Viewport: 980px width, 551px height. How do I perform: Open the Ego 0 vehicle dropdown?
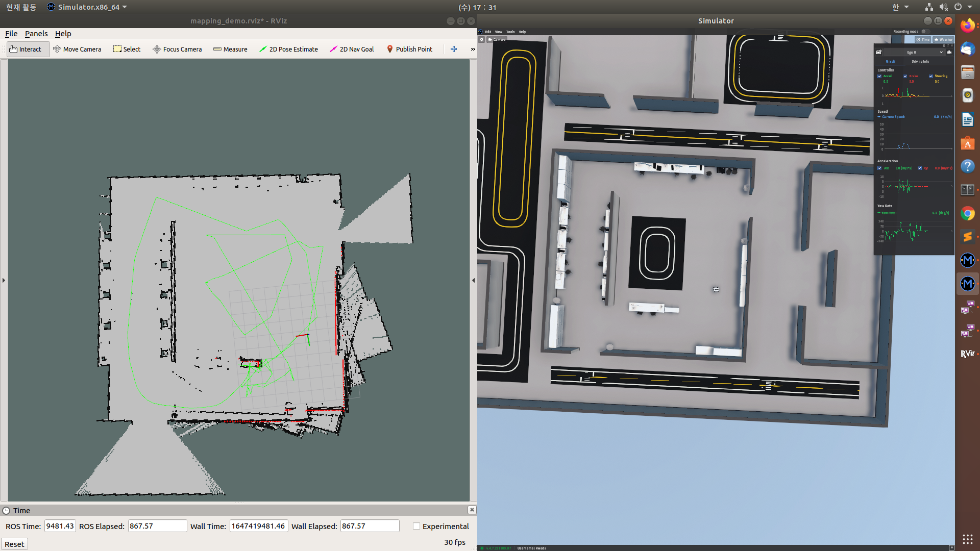[915, 52]
